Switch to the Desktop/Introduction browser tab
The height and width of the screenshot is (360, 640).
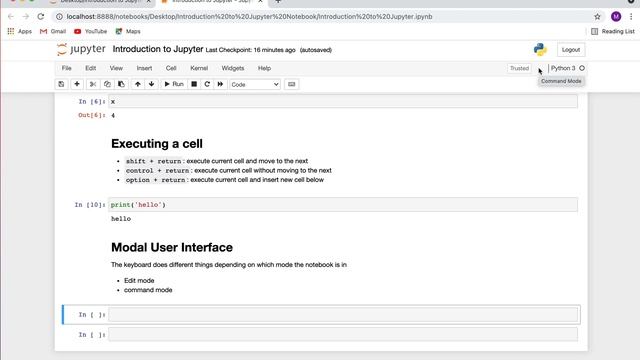[x=100, y=2]
